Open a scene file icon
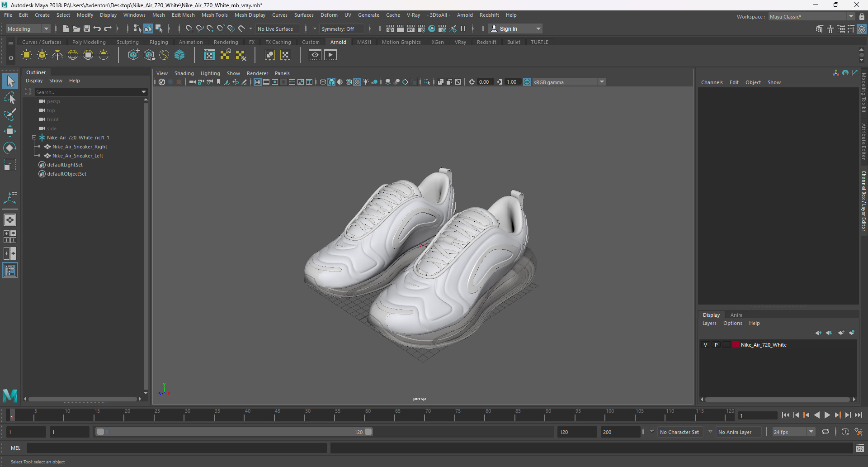 pyautogui.click(x=76, y=29)
